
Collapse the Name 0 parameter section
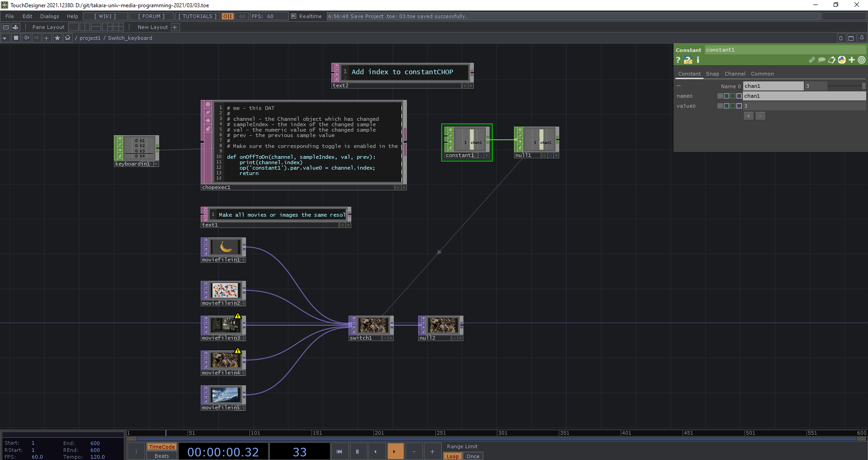[x=679, y=86]
